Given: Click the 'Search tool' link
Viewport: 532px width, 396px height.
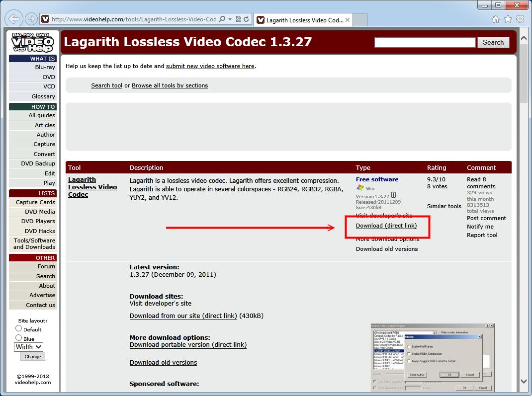Looking at the screenshot, I should coord(106,85).
